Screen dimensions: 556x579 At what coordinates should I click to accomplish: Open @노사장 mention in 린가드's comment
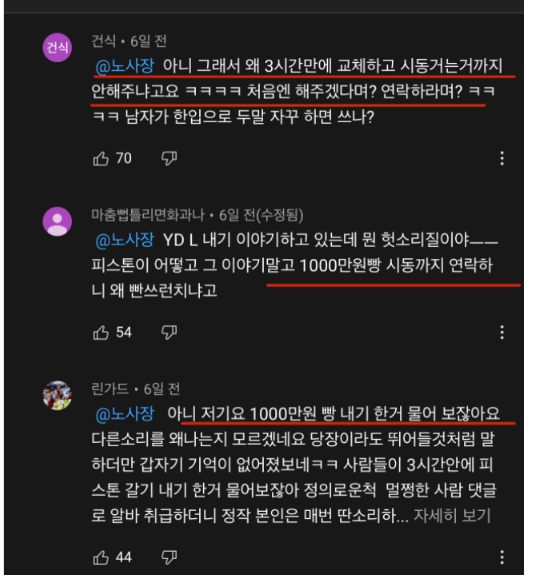tap(125, 414)
